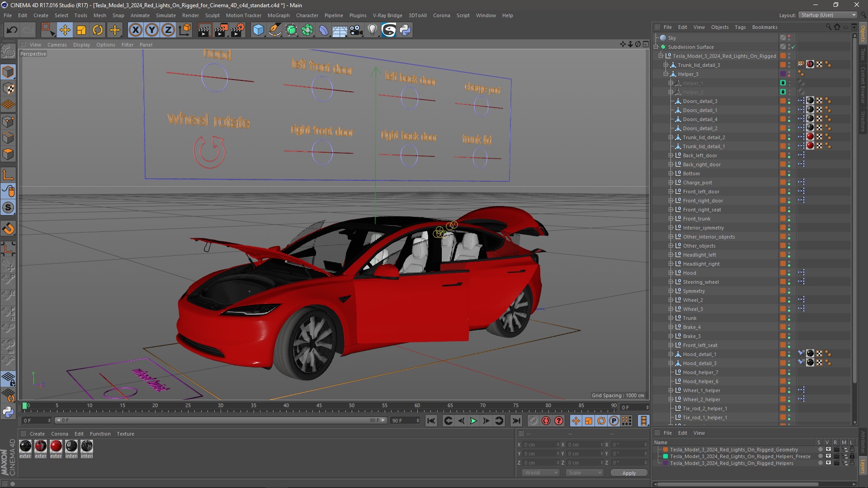
Task: Open the Layout dropdown
Action: click(x=828, y=15)
